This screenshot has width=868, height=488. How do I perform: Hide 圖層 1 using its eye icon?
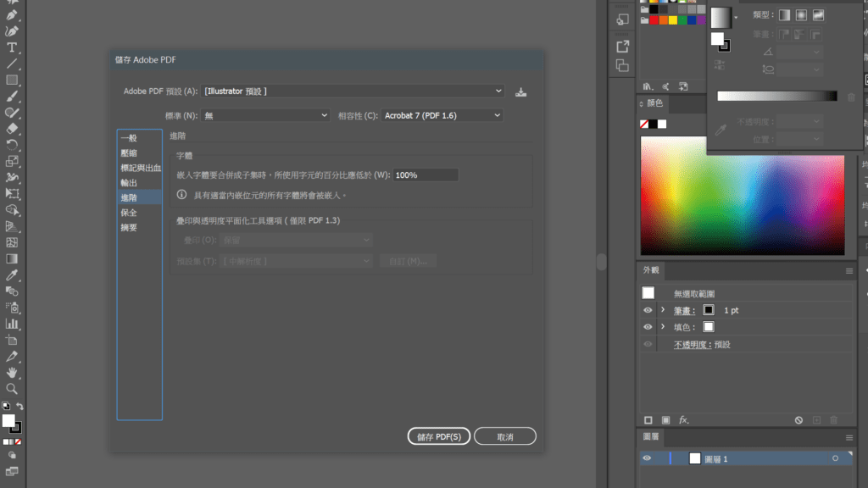pos(647,458)
